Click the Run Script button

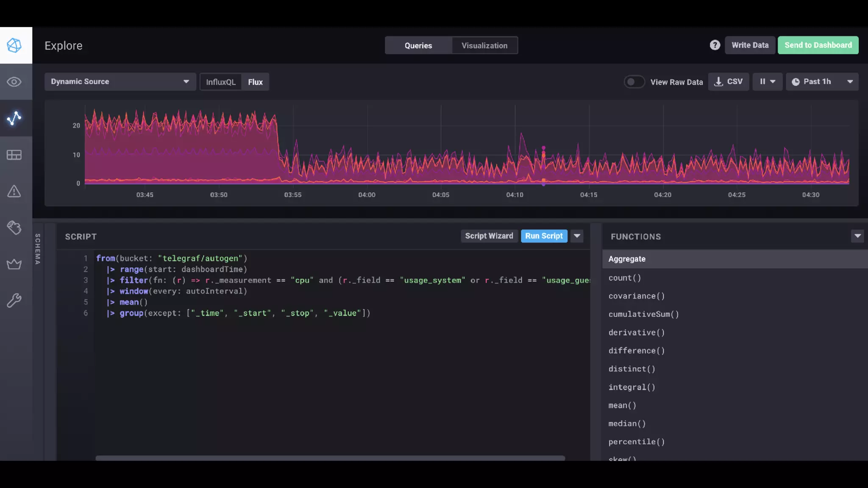click(x=544, y=236)
